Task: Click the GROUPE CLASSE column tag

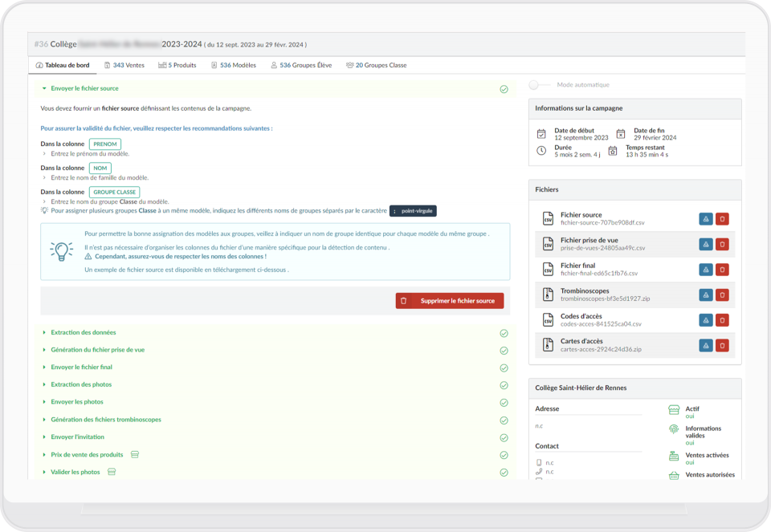Action: [115, 192]
